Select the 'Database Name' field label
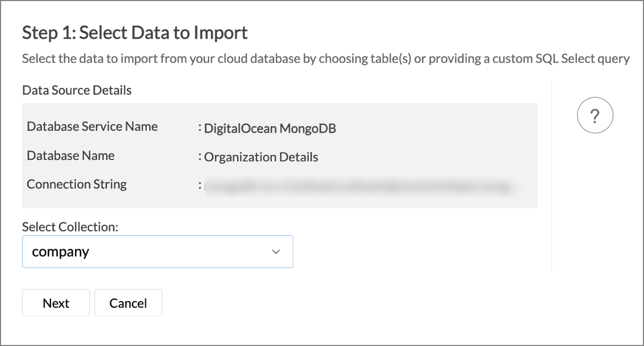Screen dimensions: 644x346 point(71,156)
